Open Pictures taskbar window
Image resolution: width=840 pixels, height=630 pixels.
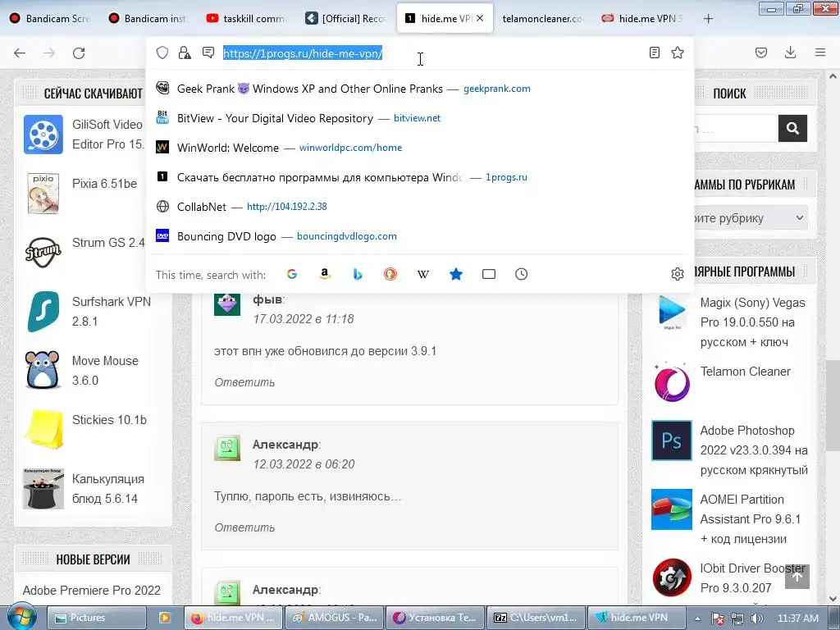(97, 618)
